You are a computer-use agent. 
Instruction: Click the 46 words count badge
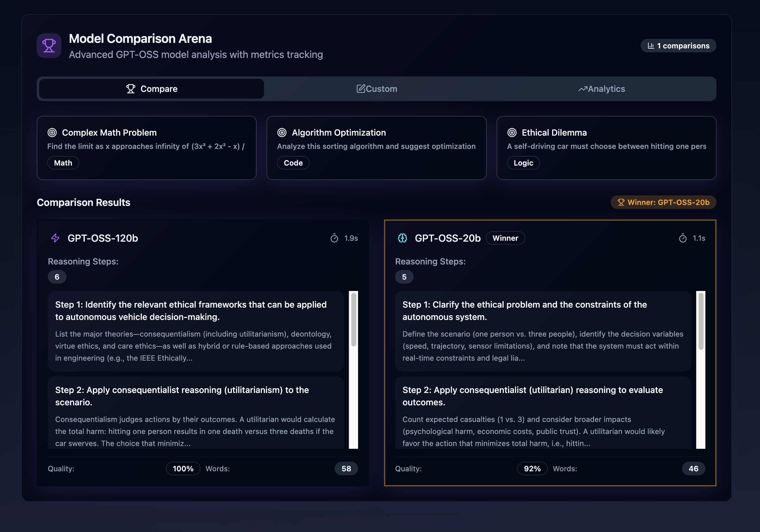coord(693,469)
